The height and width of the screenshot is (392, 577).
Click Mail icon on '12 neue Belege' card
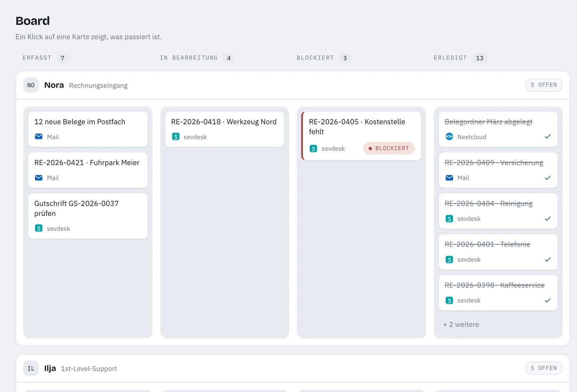39,137
